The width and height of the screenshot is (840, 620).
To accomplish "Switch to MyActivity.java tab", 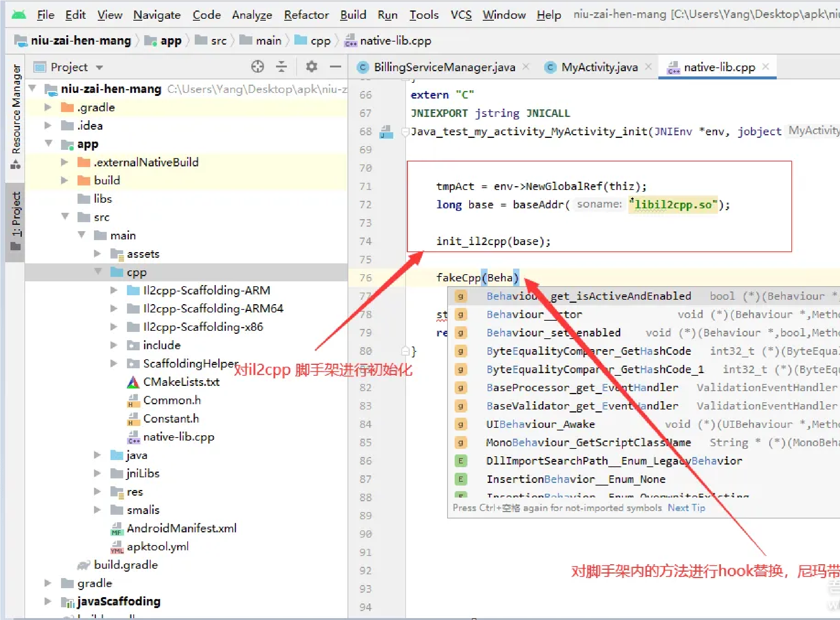I will click(x=599, y=67).
